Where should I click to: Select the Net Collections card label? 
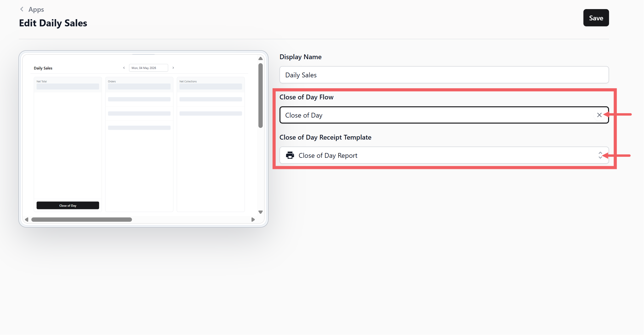pyautogui.click(x=188, y=81)
